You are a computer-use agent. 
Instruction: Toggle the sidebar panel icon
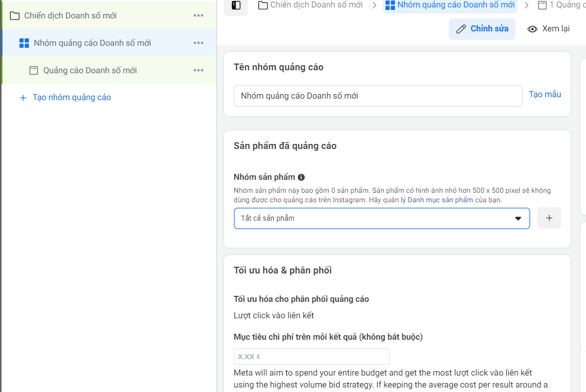tap(236, 5)
